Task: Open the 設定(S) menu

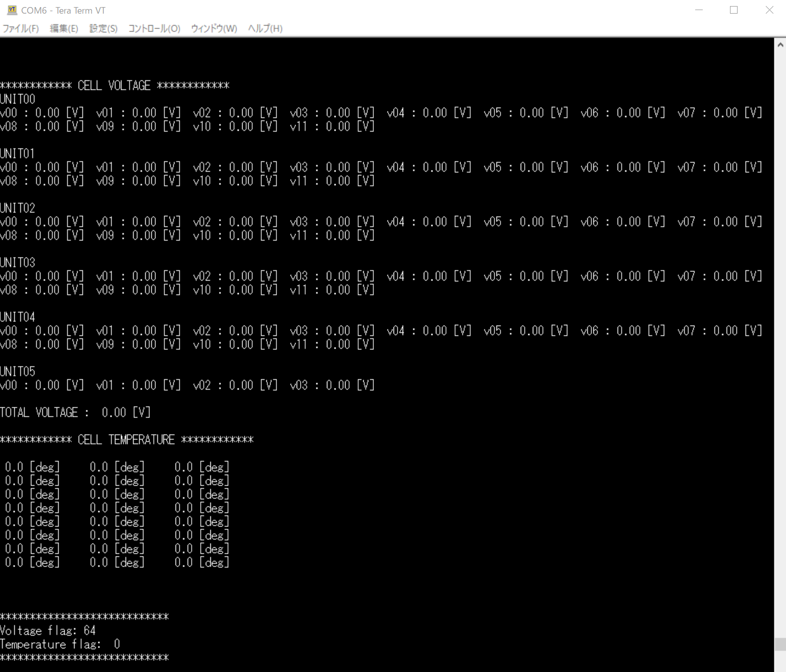Action: [x=103, y=28]
